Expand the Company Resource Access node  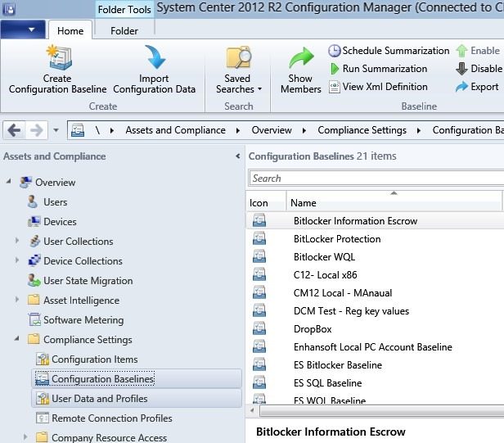(25, 437)
